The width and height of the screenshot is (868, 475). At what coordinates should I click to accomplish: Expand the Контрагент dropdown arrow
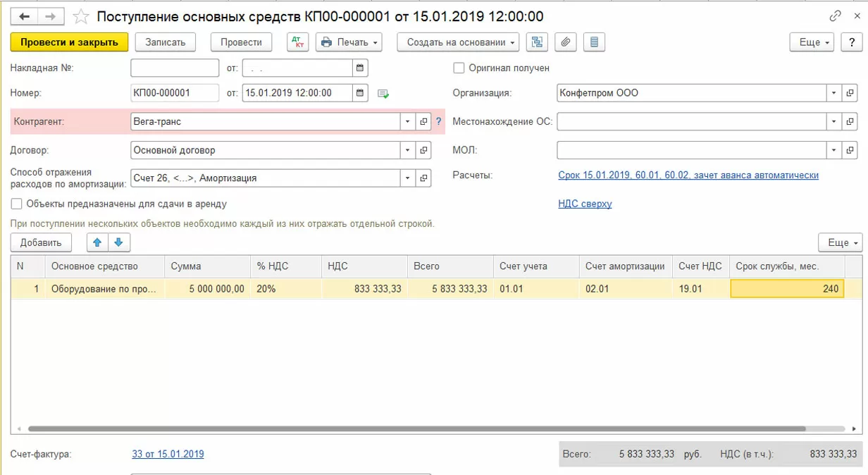click(x=408, y=122)
